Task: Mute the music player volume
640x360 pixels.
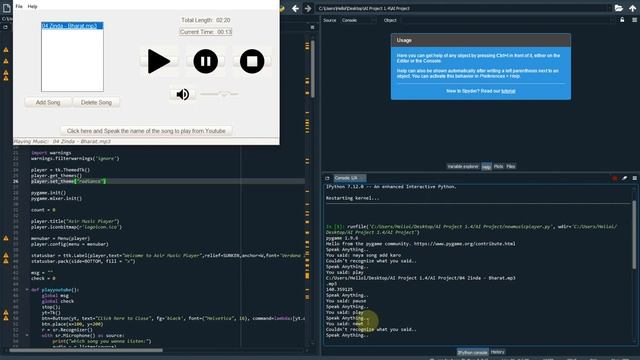Action: click(x=182, y=94)
